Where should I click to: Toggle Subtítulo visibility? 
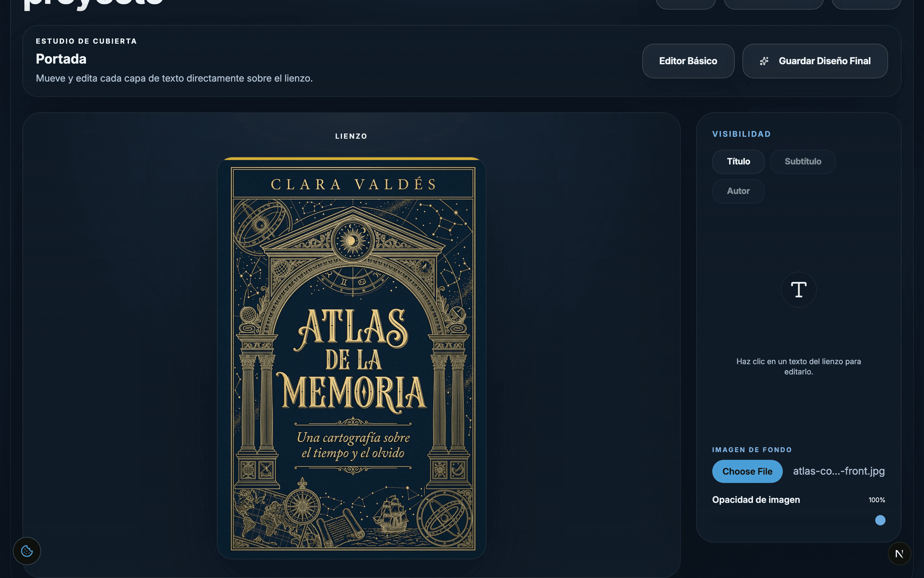(x=803, y=161)
